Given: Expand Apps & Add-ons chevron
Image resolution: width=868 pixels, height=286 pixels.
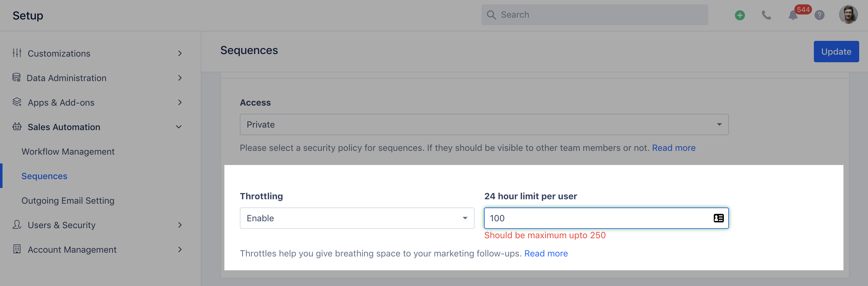Looking at the screenshot, I should 180,102.
